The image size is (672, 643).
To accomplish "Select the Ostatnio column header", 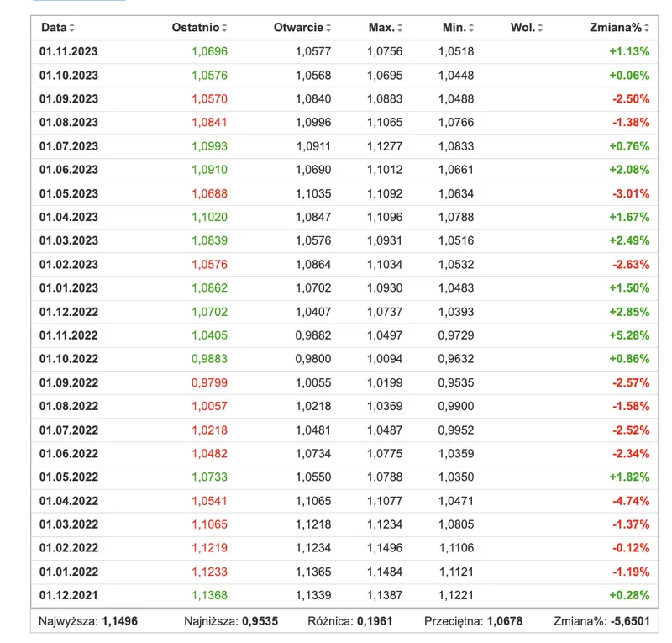I will point(196,28).
